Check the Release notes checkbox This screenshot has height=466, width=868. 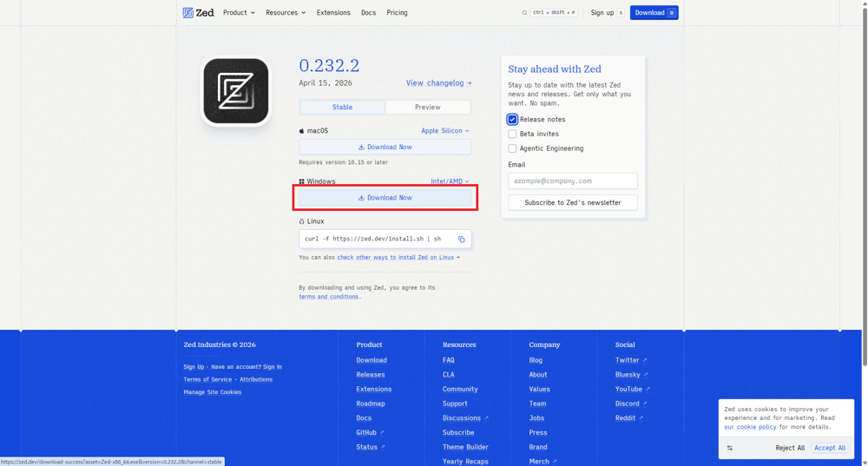[512, 120]
